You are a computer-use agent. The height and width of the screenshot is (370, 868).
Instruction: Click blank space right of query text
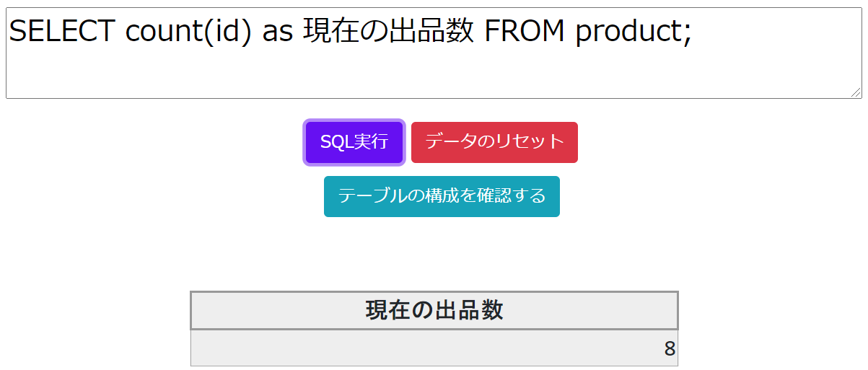[x=772, y=32]
